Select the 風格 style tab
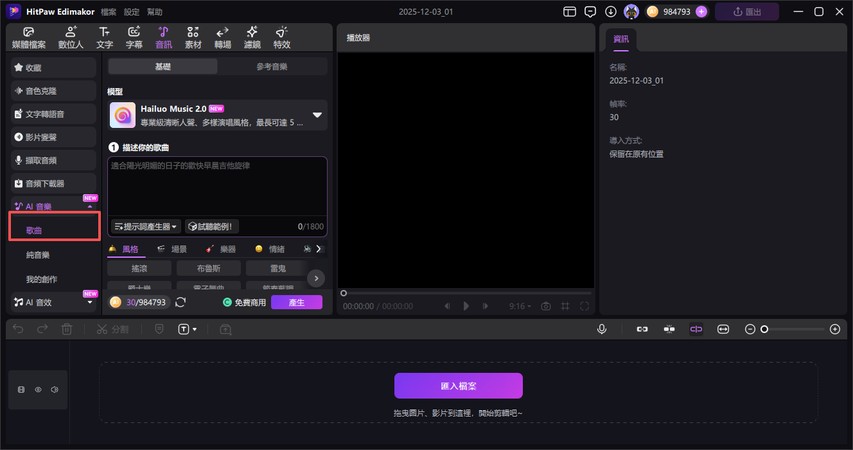Viewport: 853px width, 450px height. [124, 249]
